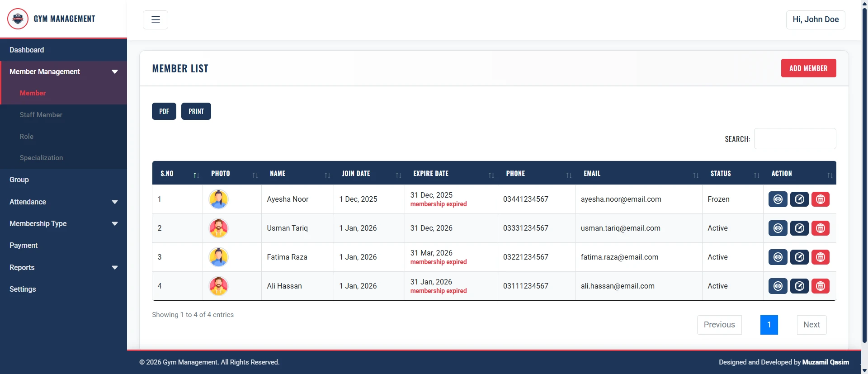Sort table by Name column
This screenshot has height=374, width=868.
coord(297,173)
